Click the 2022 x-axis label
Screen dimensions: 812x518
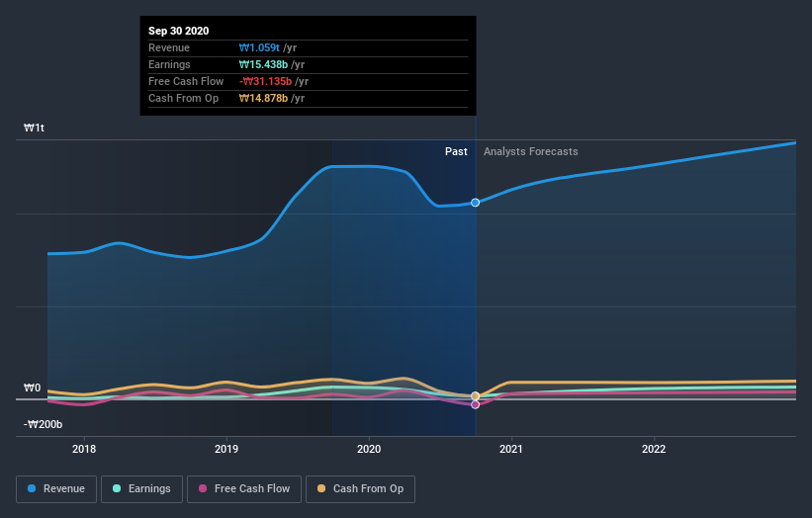tap(654, 449)
